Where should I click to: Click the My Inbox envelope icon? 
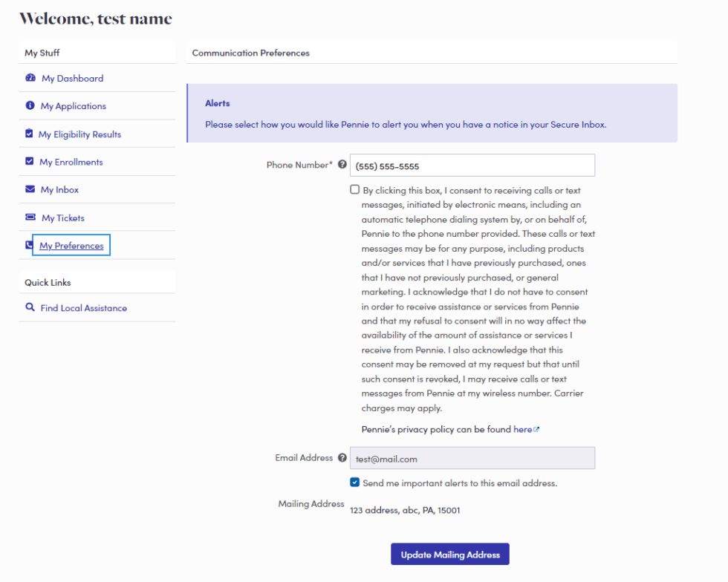pos(30,190)
